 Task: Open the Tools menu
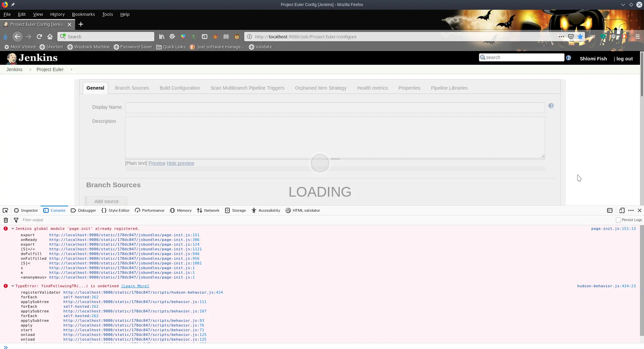pos(108,14)
